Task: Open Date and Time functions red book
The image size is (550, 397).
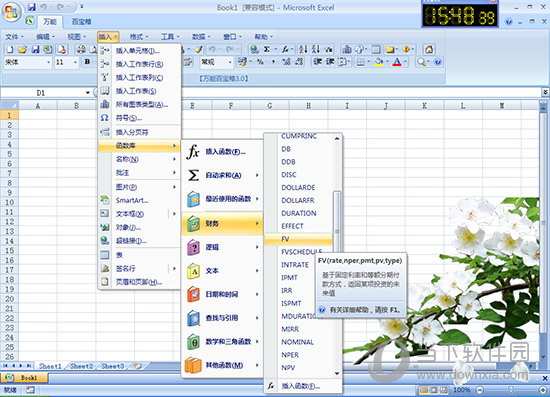Action: (x=193, y=294)
